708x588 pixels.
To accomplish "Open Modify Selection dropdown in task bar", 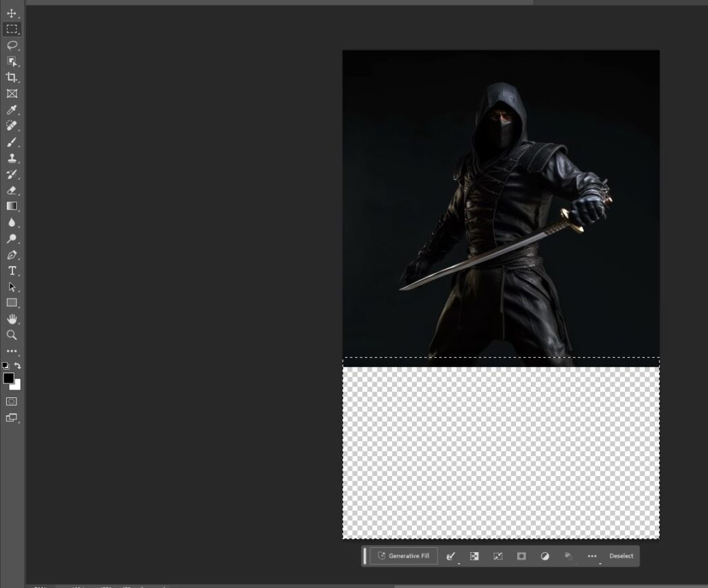I will [x=451, y=556].
